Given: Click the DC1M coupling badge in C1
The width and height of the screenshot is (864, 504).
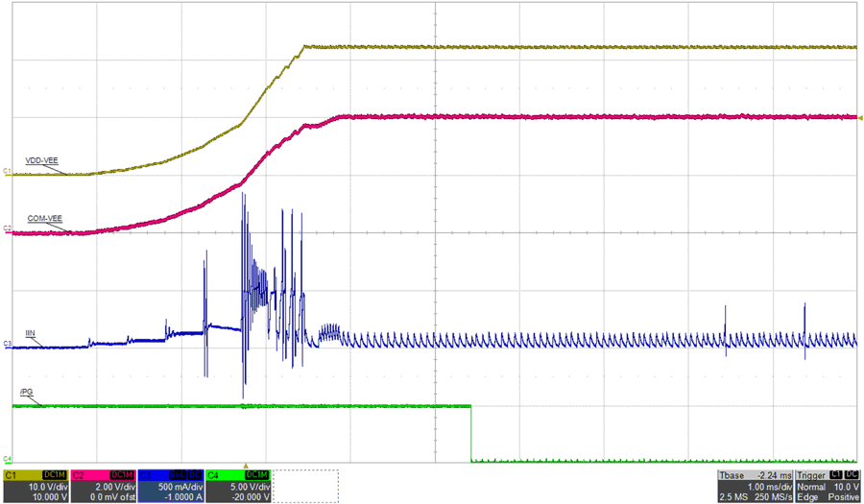Looking at the screenshot, I should (x=53, y=475).
